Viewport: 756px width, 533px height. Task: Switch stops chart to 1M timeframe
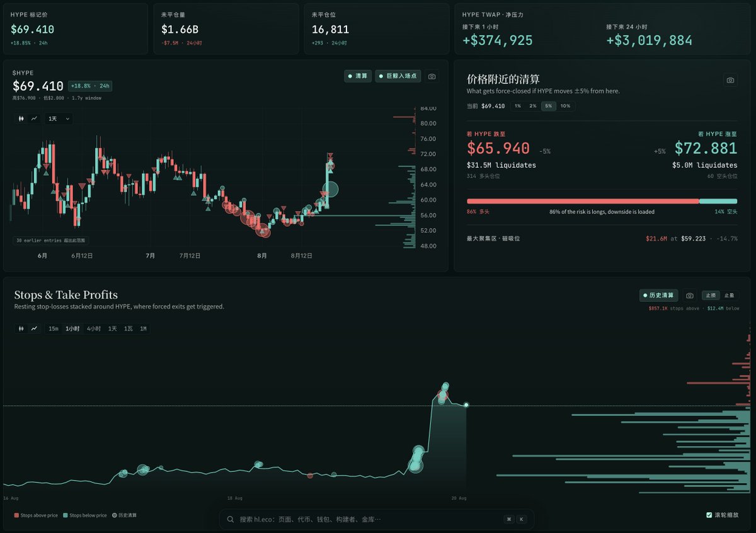pyautogui.click(x=143, y=328)
